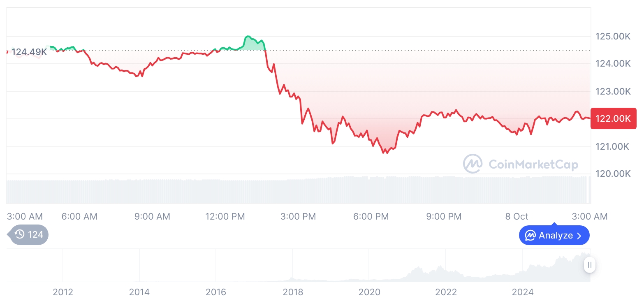Screen dimensions: 644x301
Task: Click the chat icon inside Analyze
Action: point(530,236)
